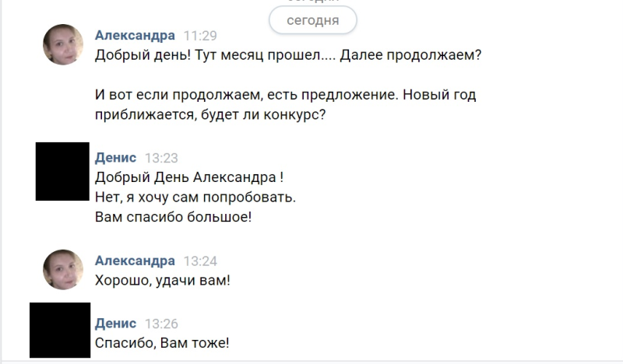Open Денис's name link at 13:23

[115, 158]
